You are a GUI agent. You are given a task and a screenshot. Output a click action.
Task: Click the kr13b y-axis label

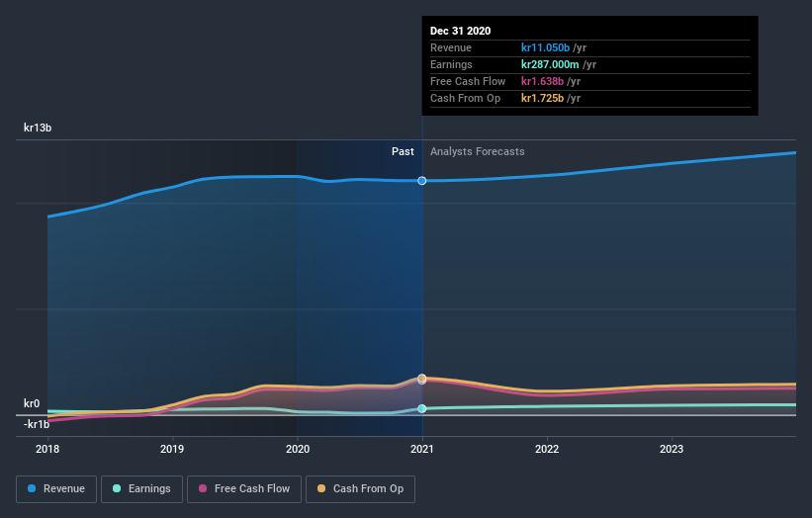click(38, 128)
